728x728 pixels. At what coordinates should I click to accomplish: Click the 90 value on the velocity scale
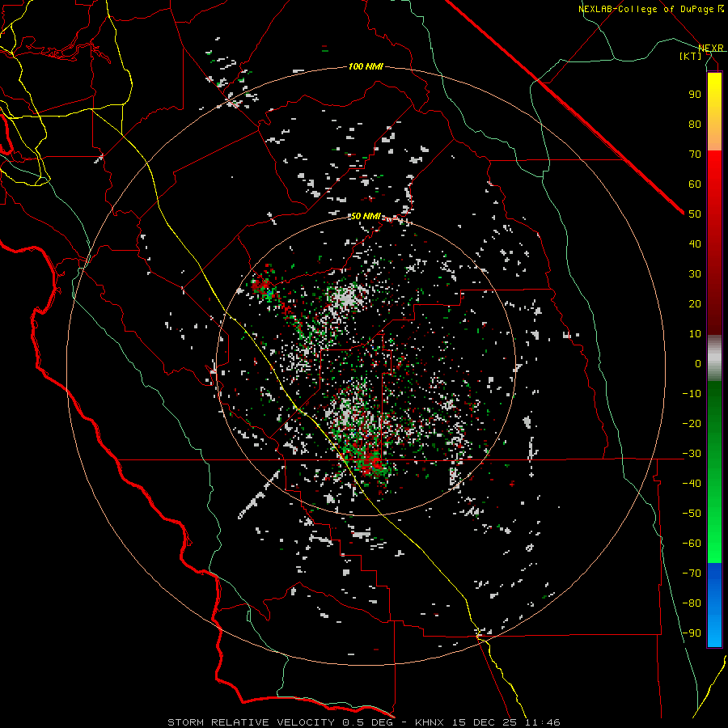(695, 95)
